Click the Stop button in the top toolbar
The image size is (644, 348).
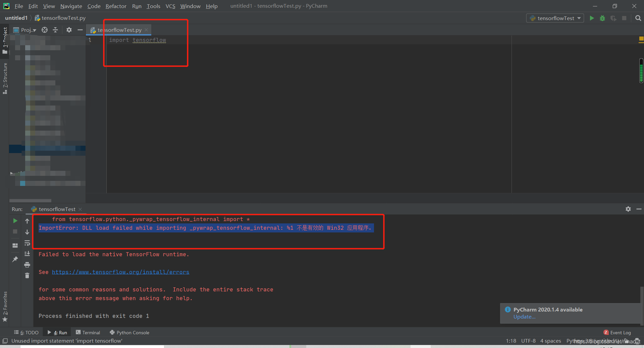pos(624,18)
